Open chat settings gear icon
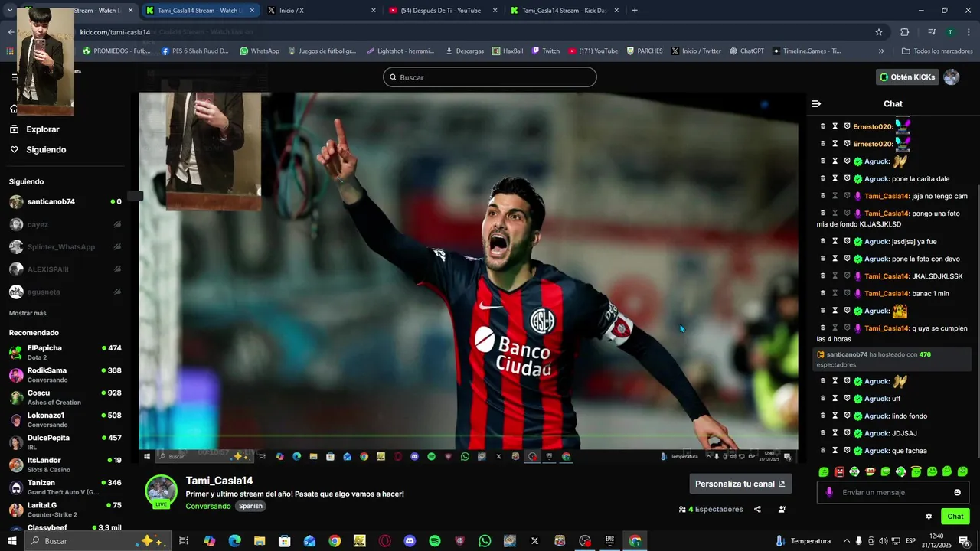 click(929, 517)
